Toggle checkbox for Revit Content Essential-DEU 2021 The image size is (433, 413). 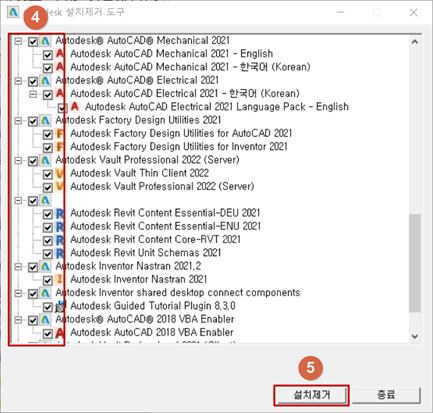48,214
